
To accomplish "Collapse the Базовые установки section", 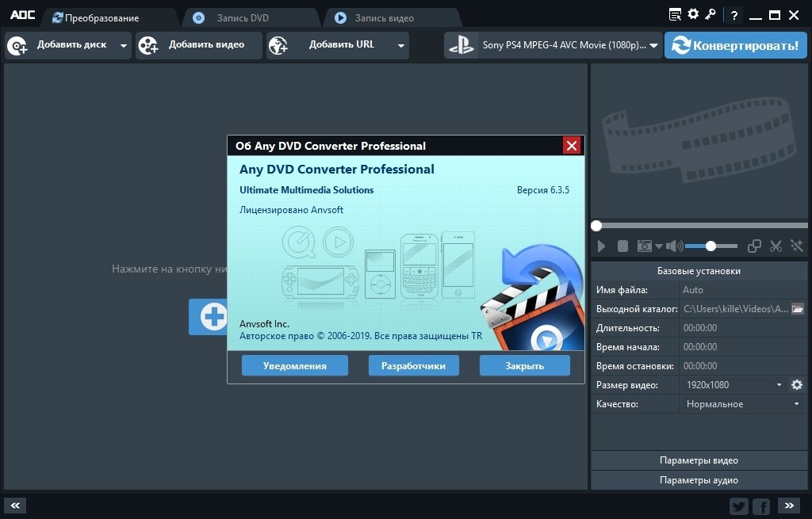I will pos(699,271).
